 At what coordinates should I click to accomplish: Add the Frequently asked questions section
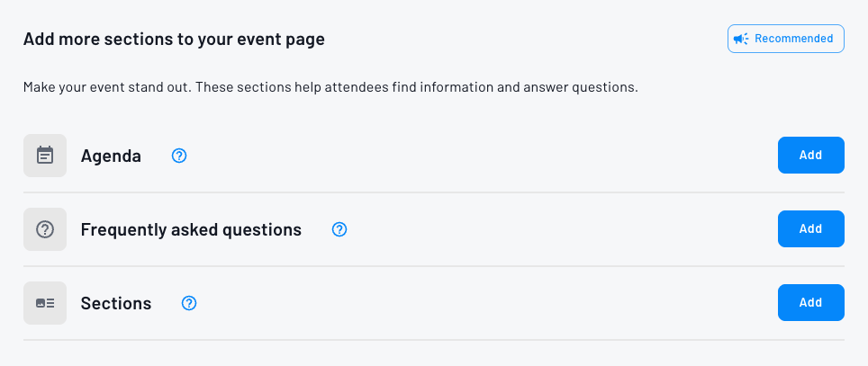(810, 228)
